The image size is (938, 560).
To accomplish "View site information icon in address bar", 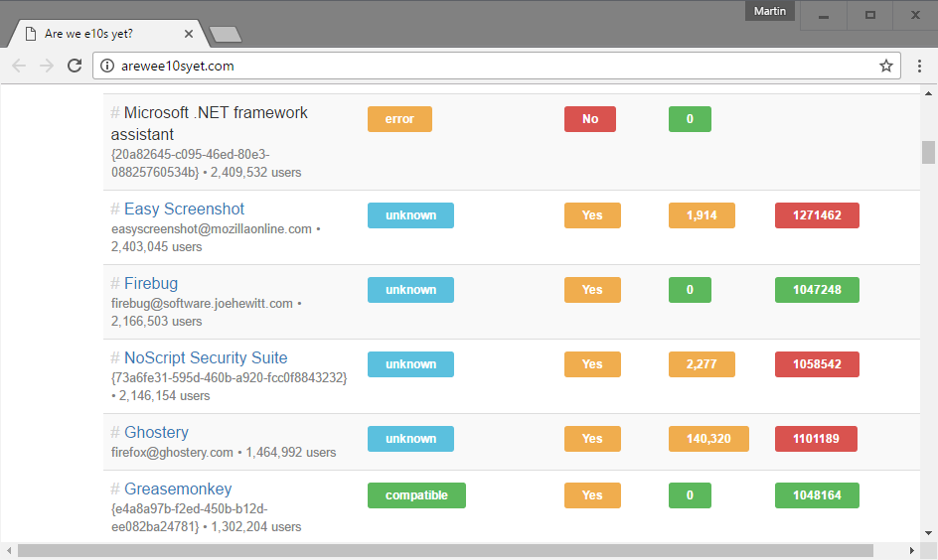I will point(107,66).
